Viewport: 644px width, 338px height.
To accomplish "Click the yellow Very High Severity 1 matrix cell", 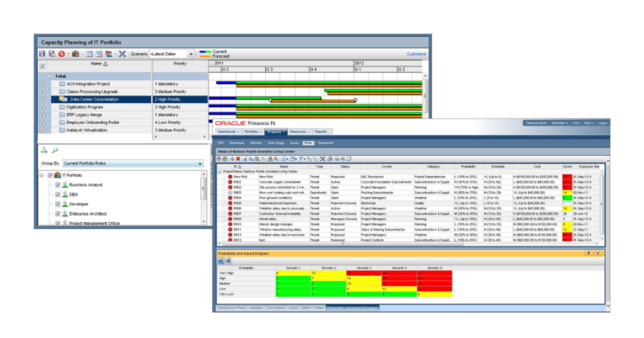I will point(293,273).
